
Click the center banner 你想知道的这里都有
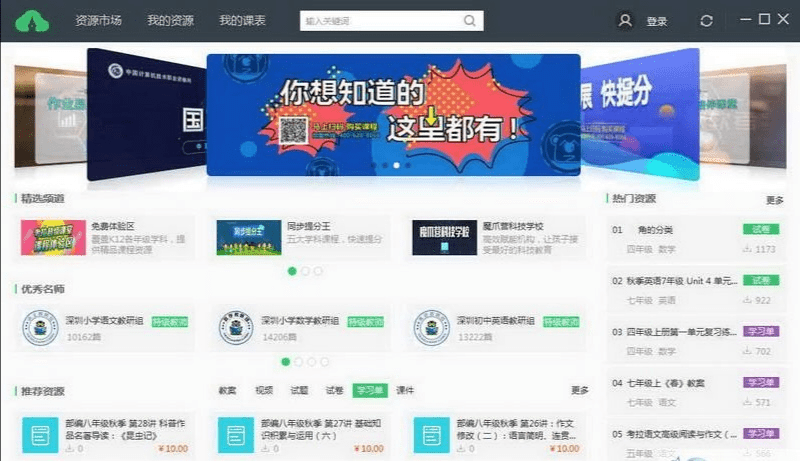pos(393,115)
